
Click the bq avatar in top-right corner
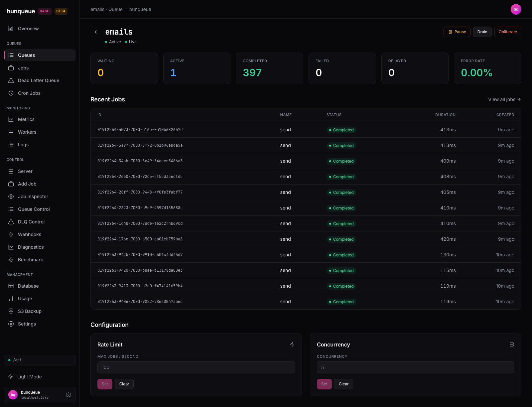pos(516,9)
